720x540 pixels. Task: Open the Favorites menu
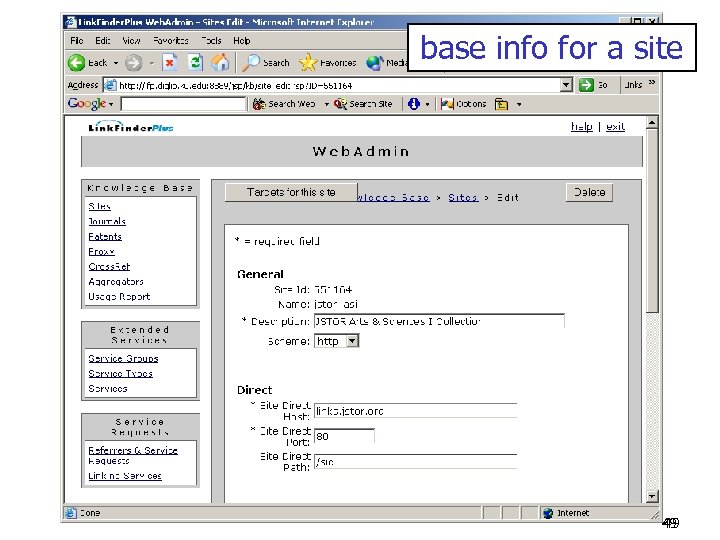point(170,41)
